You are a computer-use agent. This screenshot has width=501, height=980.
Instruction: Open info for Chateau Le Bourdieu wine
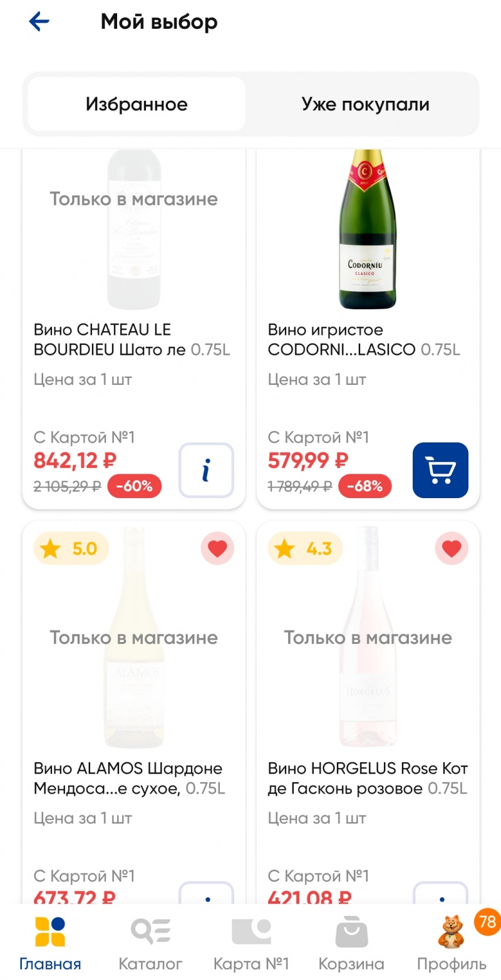(x=206, y=470)
